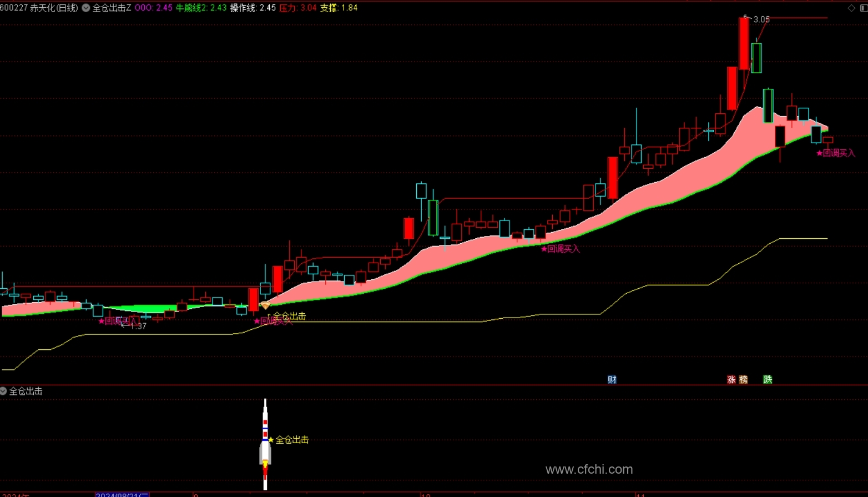Click the 财 marker icon

(612, 380)
